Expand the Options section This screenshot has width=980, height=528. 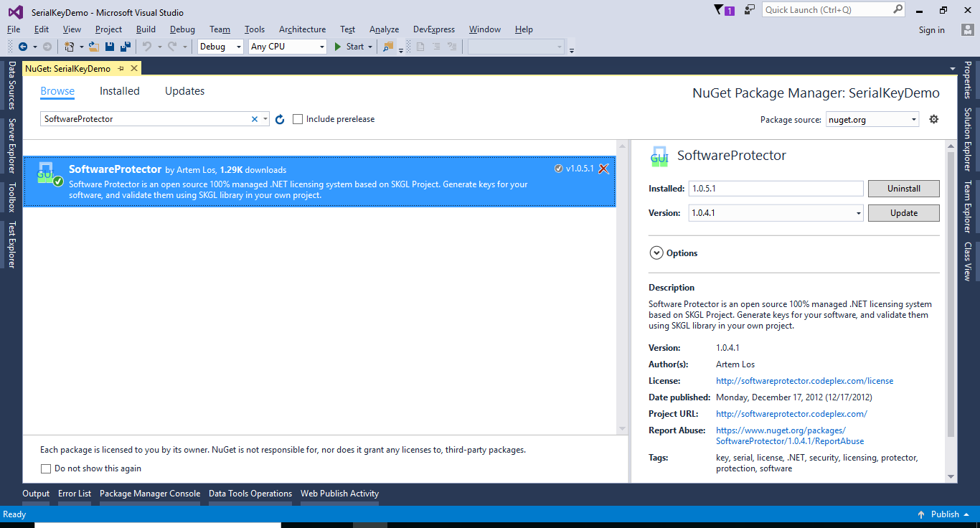656,253
